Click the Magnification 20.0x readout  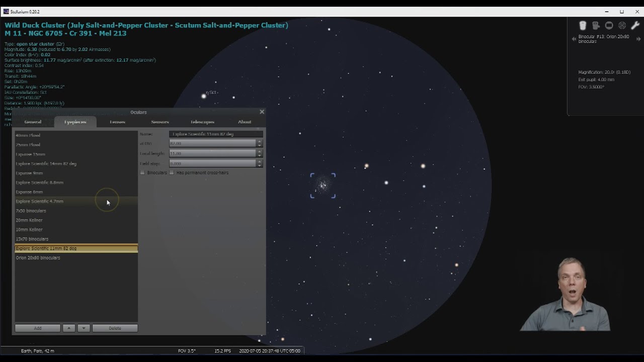(x=604, y=72)
